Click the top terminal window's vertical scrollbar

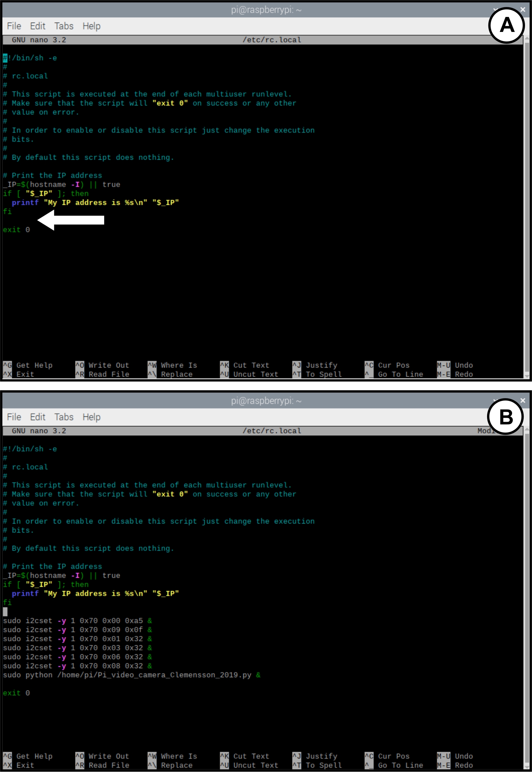coord(527,207)
